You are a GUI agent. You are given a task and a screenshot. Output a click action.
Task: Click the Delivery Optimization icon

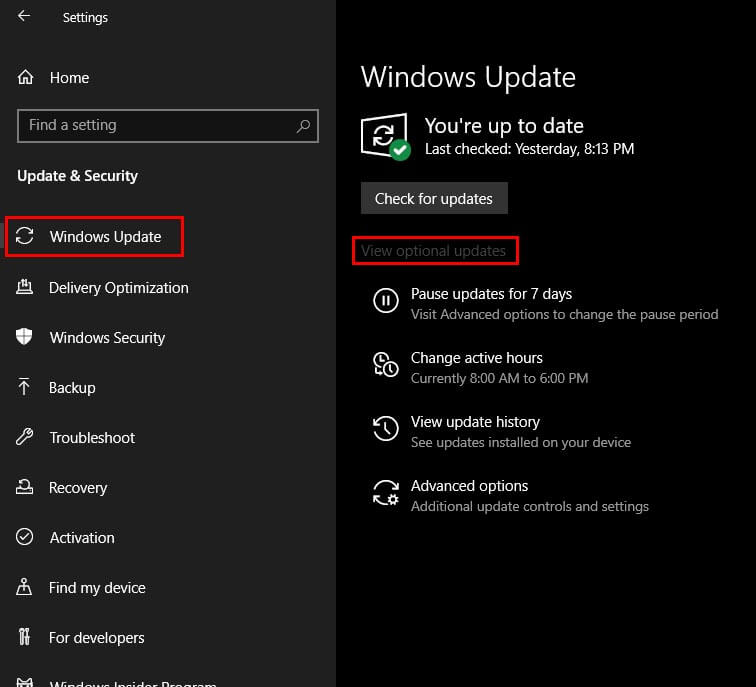pyautogui.click(x=25, y=287)
